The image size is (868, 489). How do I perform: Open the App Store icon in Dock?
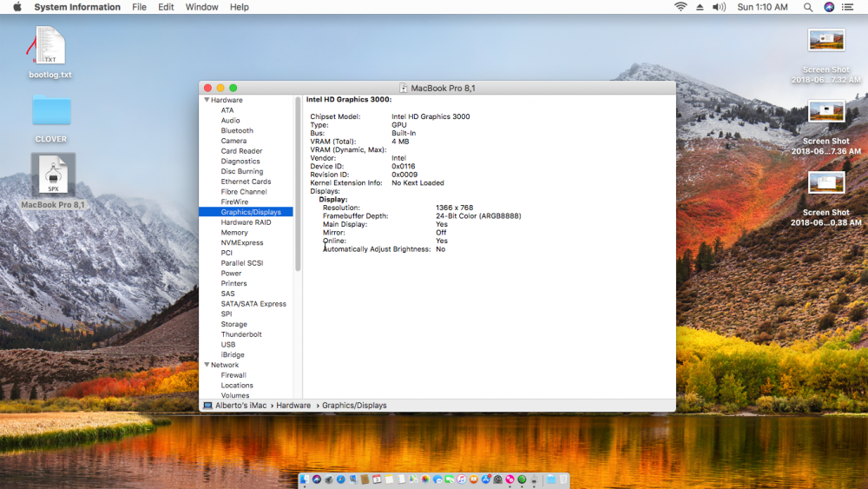[x=486, y=479]
